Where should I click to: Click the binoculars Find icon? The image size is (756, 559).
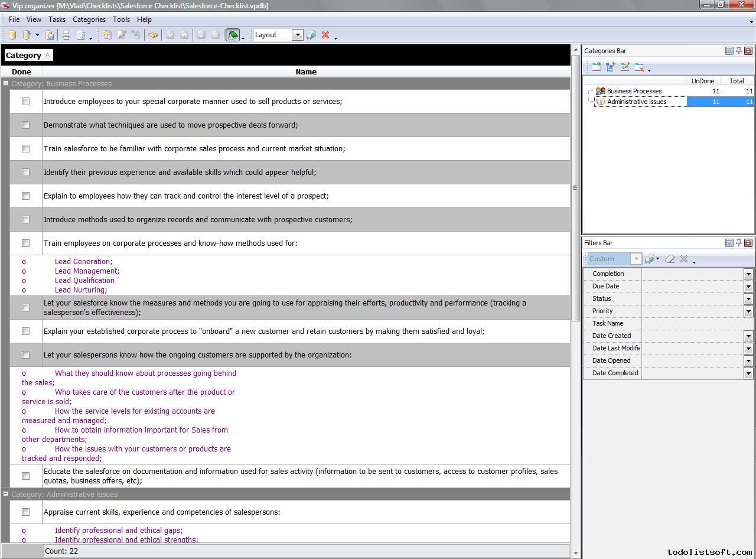point(153,35)
